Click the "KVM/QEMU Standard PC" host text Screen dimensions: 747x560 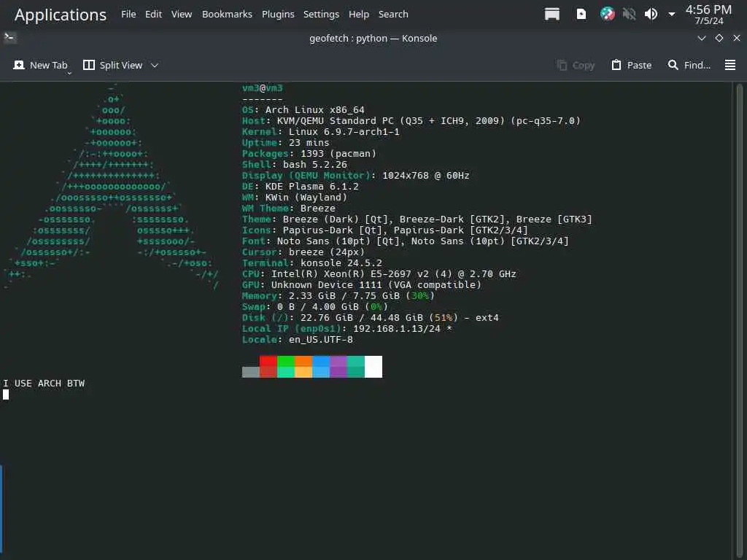tap(336, 121)
